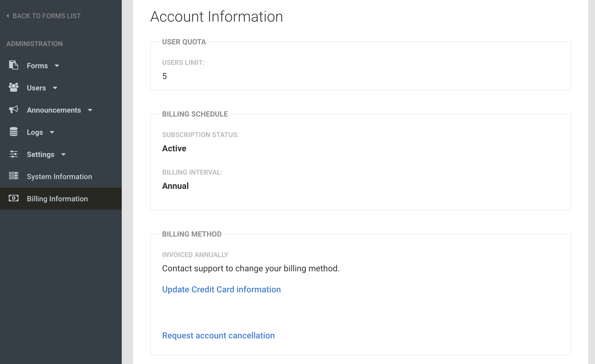
Task: Click Update Credit Card information link
Action: 221,289
